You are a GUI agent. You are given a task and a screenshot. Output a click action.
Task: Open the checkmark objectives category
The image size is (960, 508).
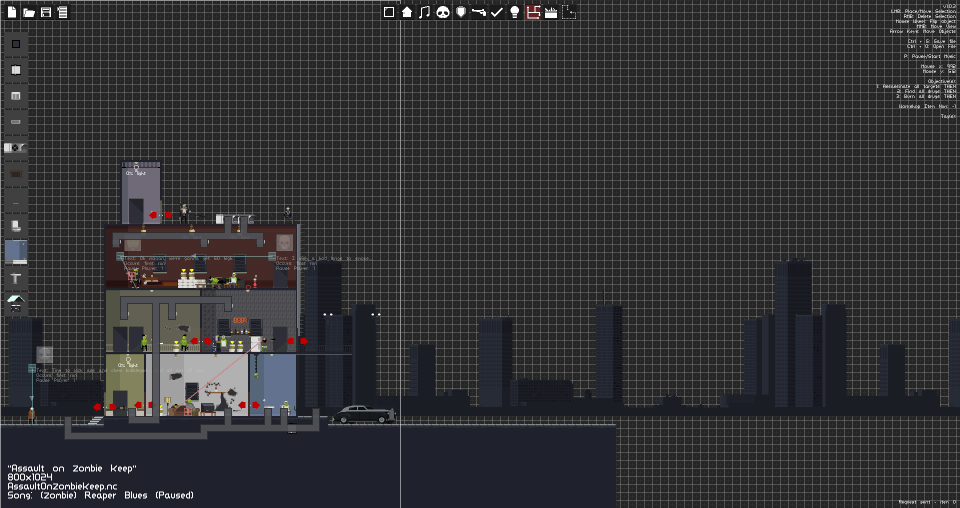497,12
